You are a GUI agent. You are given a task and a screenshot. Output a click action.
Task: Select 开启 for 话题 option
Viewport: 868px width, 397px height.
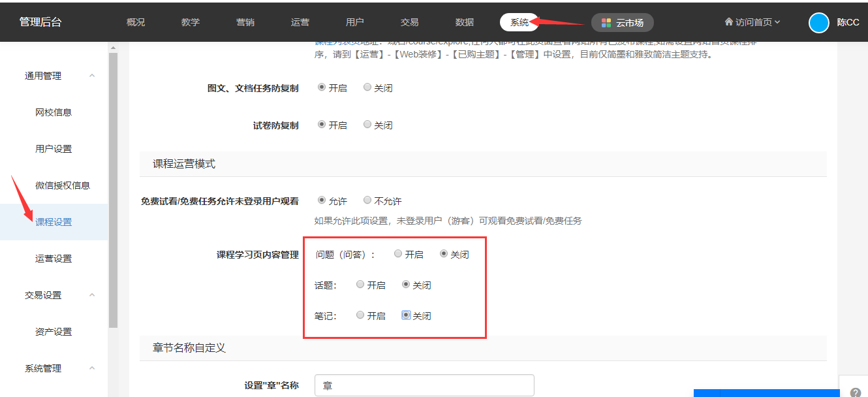point(360,285)
